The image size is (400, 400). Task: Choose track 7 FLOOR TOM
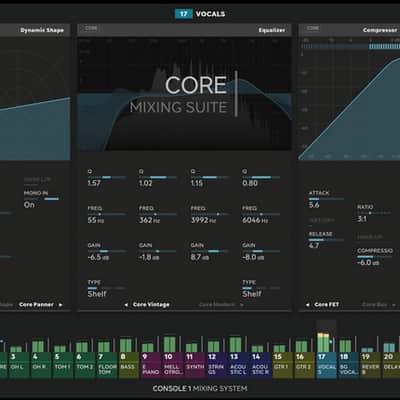[107, 365]
